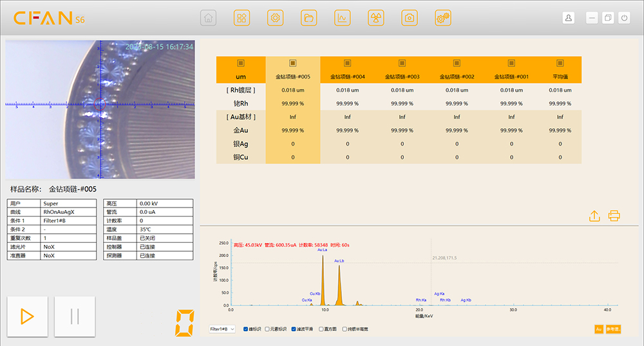Uncheck the 峰标识 checkbox
Image resolution: width=644 pixels, height=346 pixels.
[245, 329]
